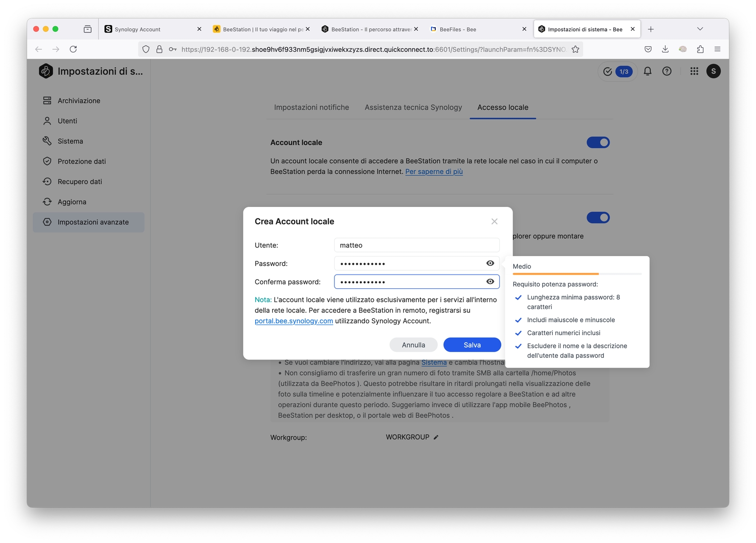Image resolution: width=756 pixels, height=543 pixels.
Task: Click the browser back arrow
Action: [39, 49]
